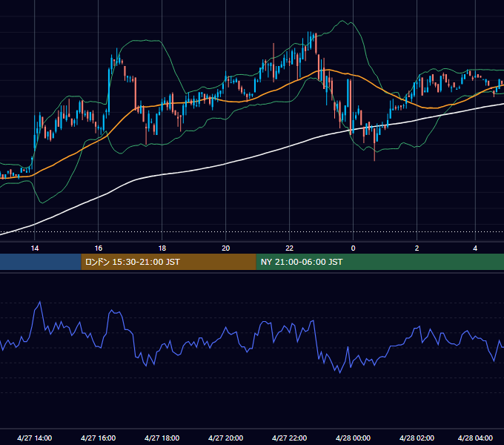Click the 4/27 16:00 date label
This screenshot has width=504, height=445.
(98, 438)
